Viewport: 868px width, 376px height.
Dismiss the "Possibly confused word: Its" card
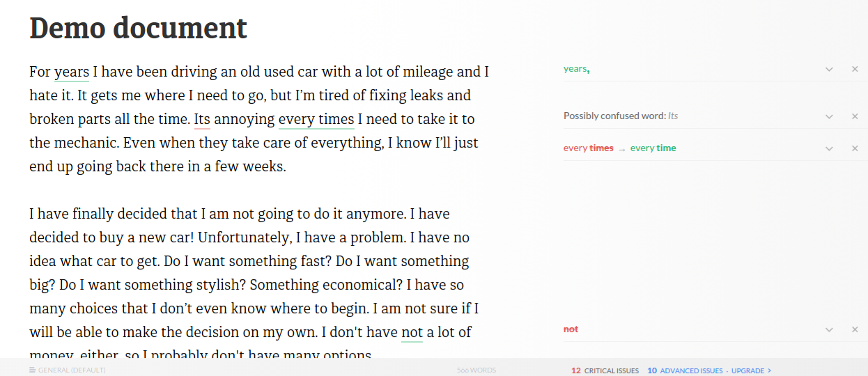coord(855,116)
